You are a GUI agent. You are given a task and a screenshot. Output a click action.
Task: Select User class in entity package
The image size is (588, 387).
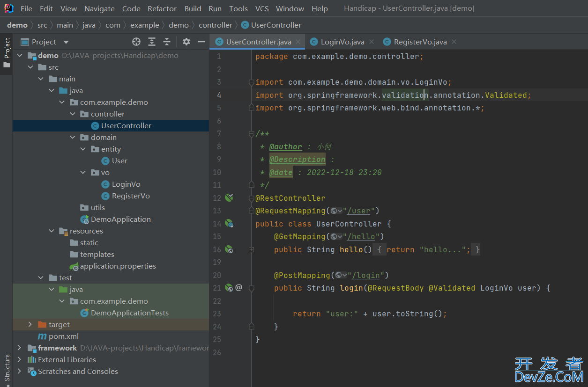[x=119, y=161]
